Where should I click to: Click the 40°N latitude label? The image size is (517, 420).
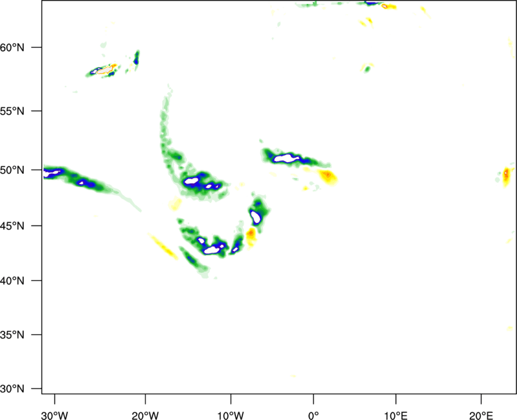click(x=12, y=281)
